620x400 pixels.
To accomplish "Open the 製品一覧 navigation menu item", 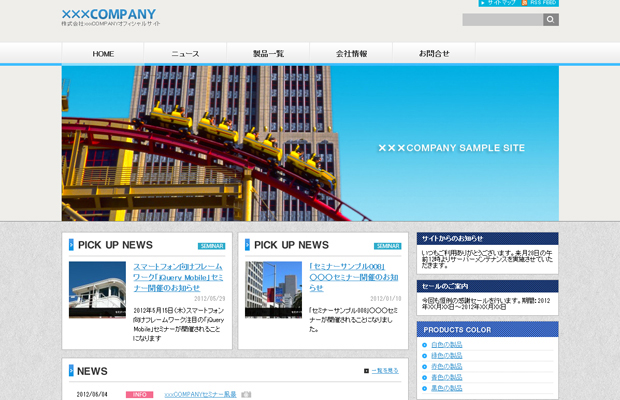I will [268, 54].
